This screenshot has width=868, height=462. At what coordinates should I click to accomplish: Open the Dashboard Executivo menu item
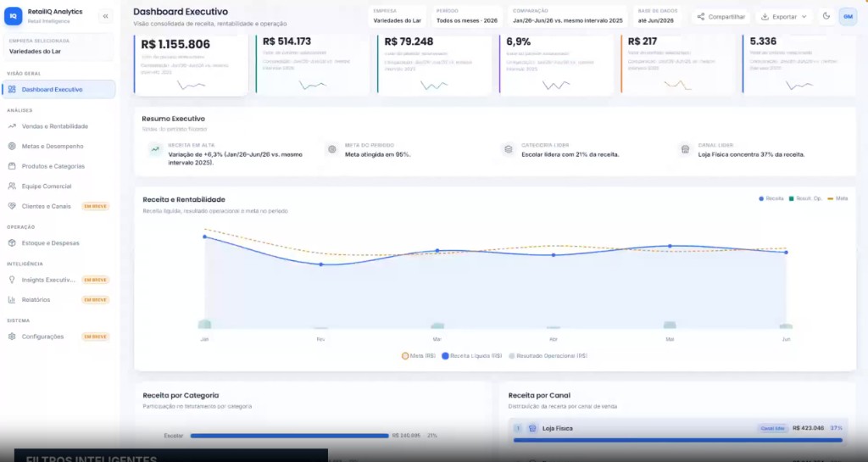tap(58, 89)
